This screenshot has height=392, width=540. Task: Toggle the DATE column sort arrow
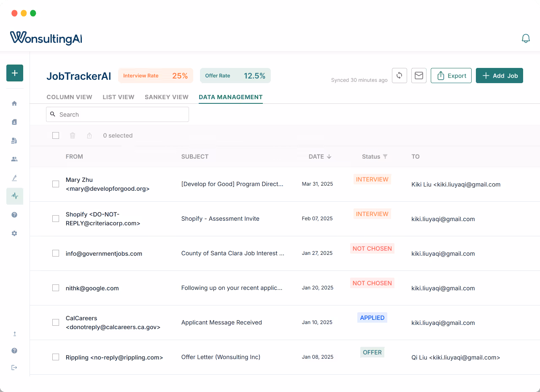tap(329, 157)
